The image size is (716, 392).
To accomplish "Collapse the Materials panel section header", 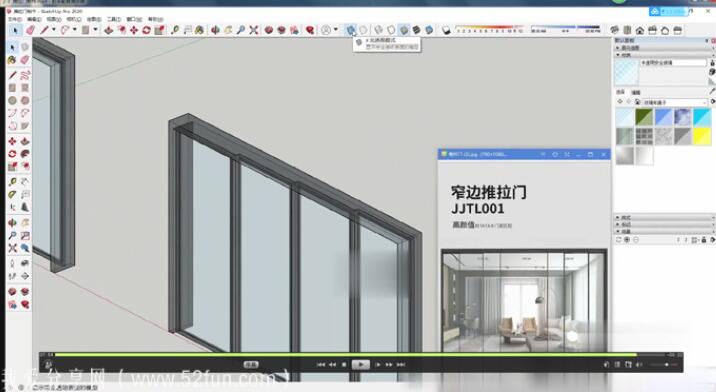I will pos(664,55).
